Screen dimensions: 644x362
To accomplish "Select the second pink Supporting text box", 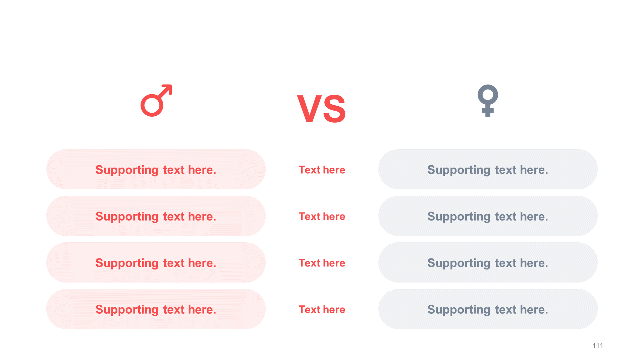I will [x=156, y=216].
